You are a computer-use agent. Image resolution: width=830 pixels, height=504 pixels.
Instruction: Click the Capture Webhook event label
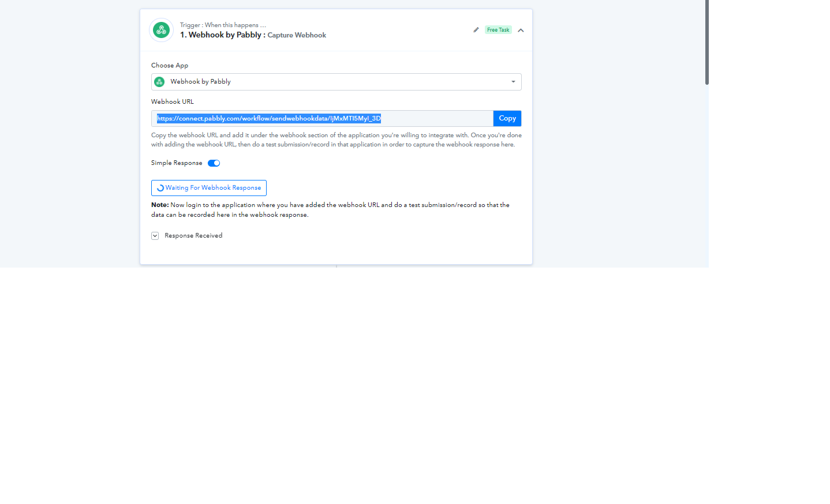297,35
